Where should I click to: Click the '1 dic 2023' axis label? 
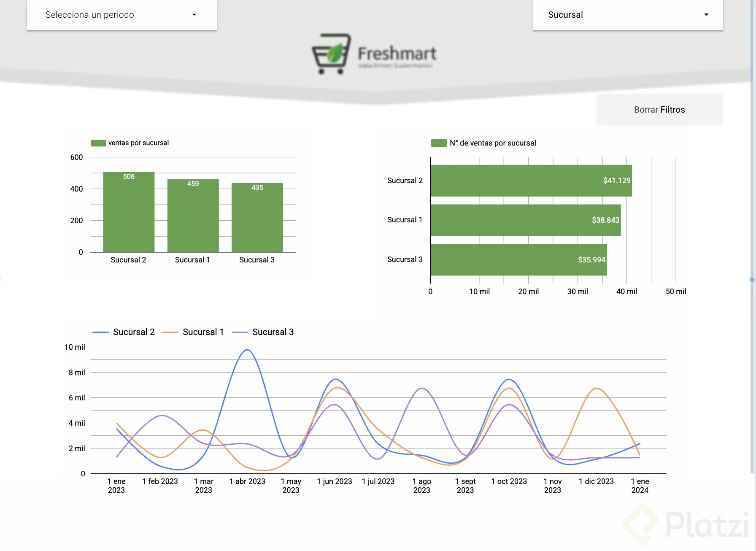pyautogui.click(x=596, y=481)
